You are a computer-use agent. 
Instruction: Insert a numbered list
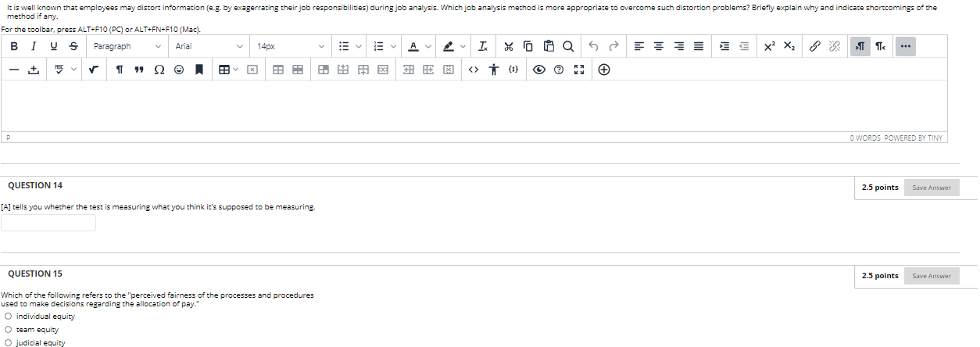(x=378, y=46)
